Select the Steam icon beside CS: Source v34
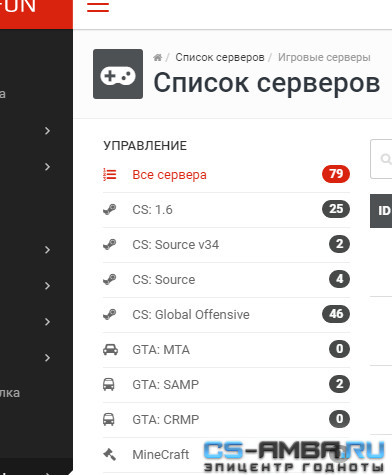Viewport: 392px width, 475px height. (x=110, y=244)
